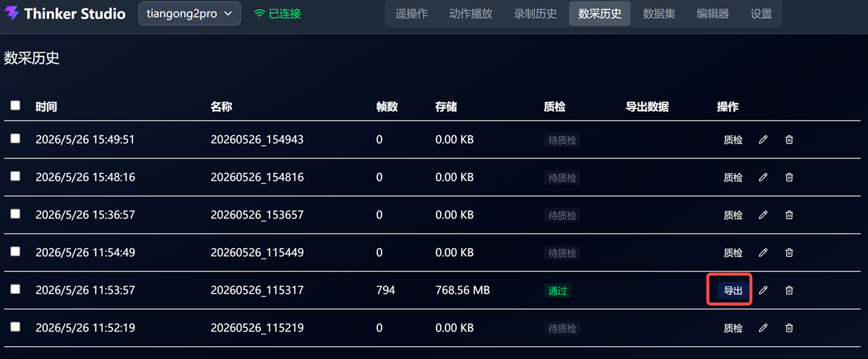Check the row for 2026/5/26 11:52:19
Image resolution: width=868 pixels, height=359 pixels.
point(15,327)
